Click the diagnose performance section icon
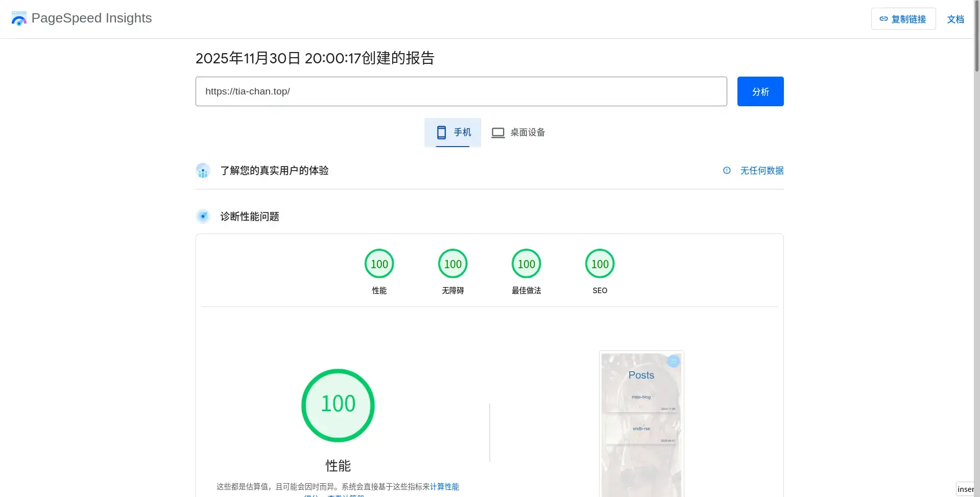Viewport: 980px width, 497px height. click(x=203, y=217)
